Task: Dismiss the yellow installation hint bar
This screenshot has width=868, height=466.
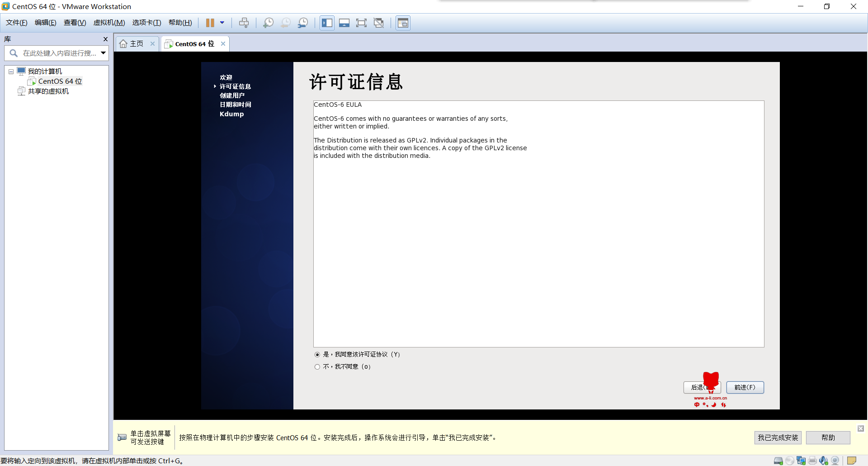Action: (861, 428)
